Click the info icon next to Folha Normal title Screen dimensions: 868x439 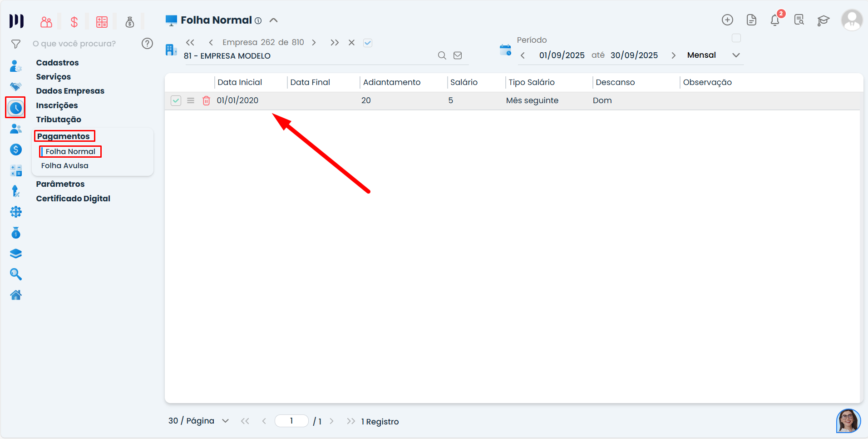(258, 20)
